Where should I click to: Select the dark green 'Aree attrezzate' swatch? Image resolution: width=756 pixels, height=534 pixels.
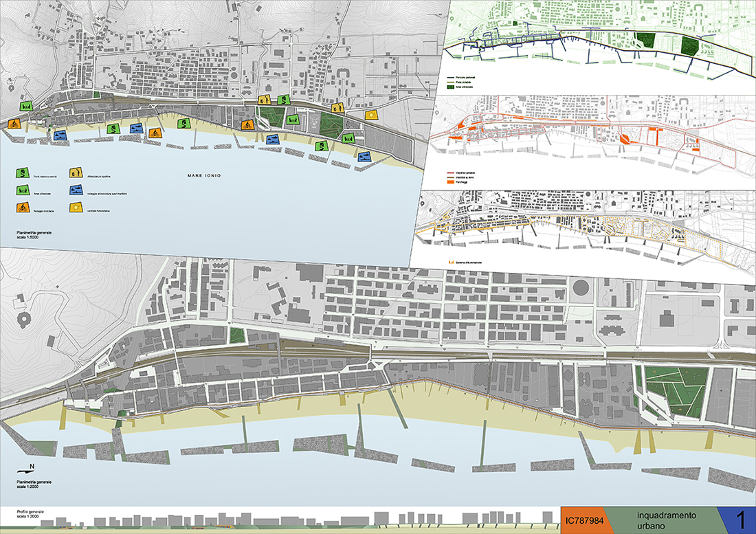[452, 87]
